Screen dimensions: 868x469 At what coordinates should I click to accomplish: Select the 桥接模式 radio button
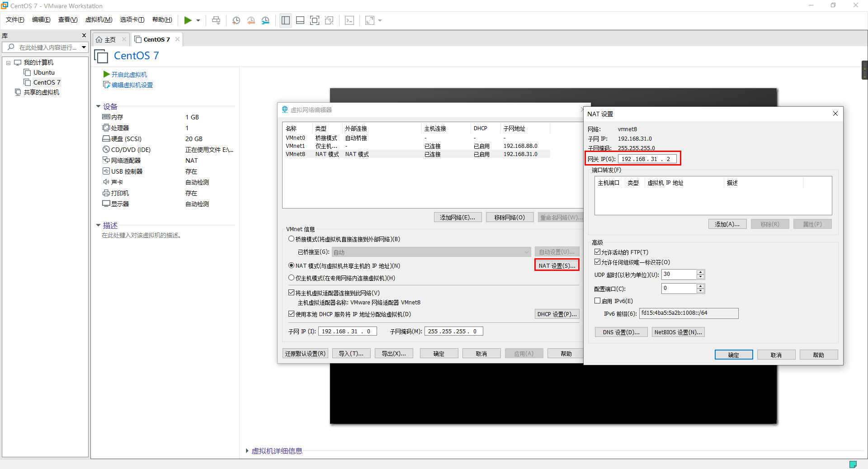click(291, 239)
